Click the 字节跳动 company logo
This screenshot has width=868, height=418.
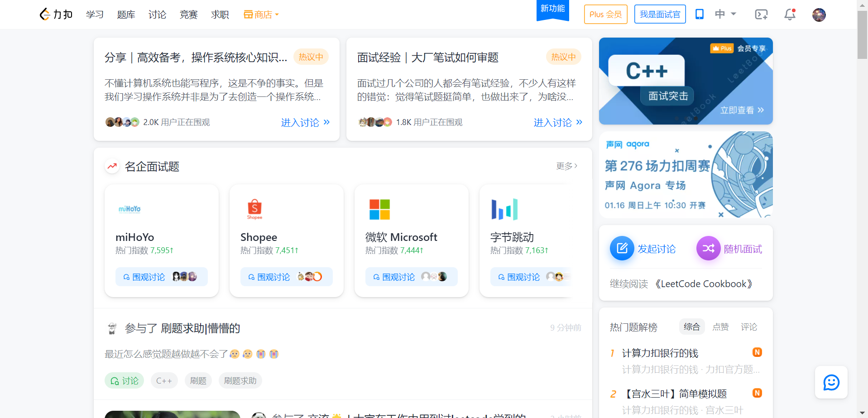[x=504, y=209]
